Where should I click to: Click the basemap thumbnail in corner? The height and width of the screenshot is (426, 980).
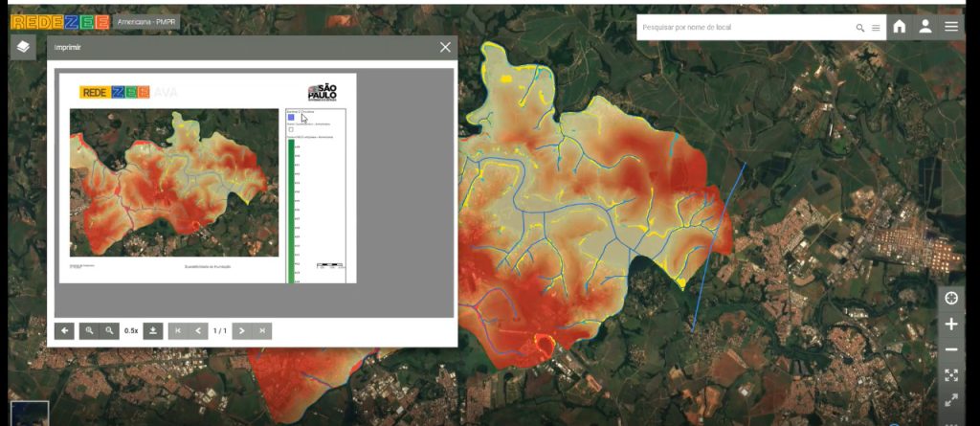point(29,413)
